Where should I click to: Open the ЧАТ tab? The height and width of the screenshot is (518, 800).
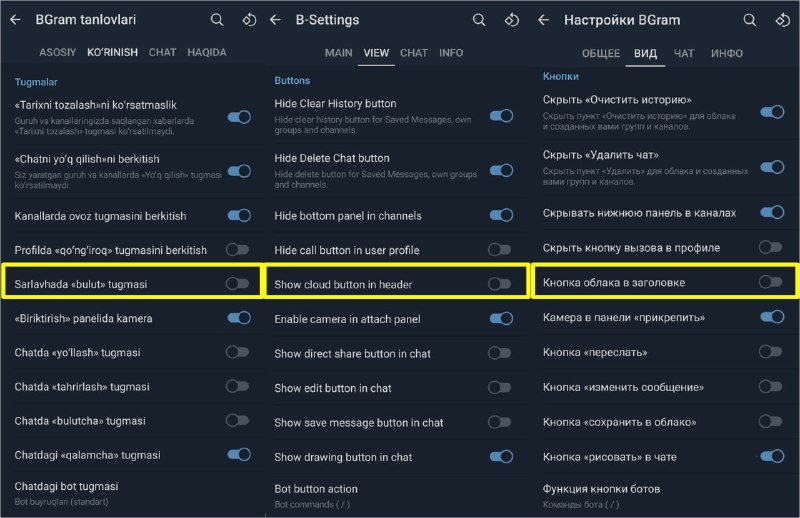point(684,54)
